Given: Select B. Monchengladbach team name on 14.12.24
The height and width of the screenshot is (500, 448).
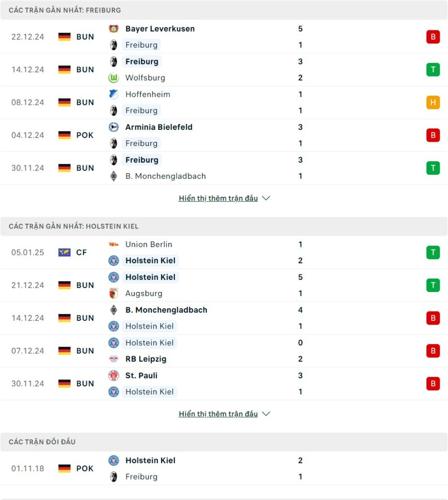Looking at the screenshot, I should (166, 310).
